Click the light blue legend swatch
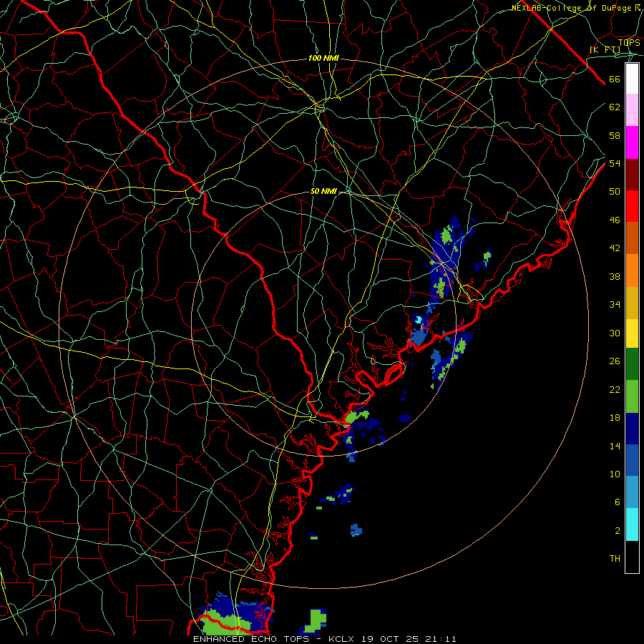 632,492
